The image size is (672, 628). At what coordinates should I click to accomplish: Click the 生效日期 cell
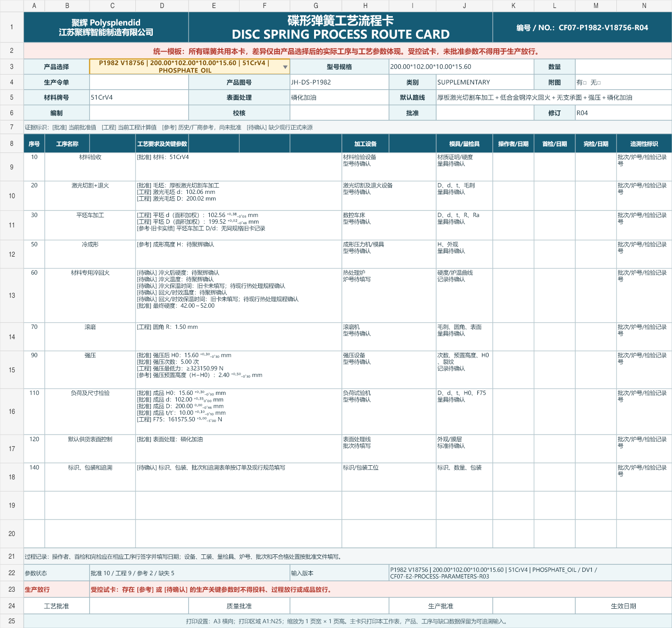623,606
